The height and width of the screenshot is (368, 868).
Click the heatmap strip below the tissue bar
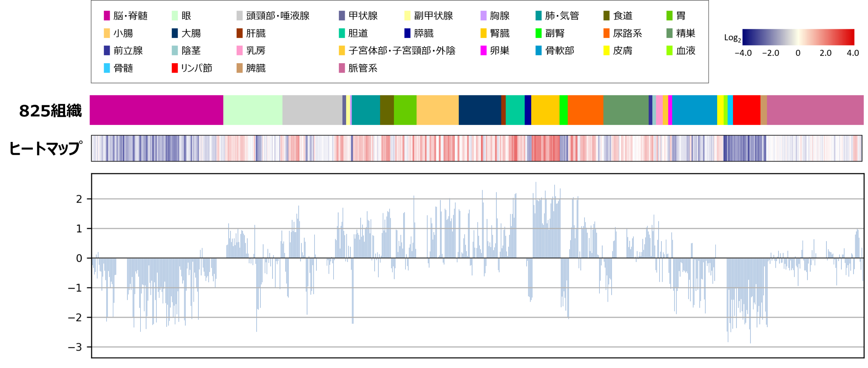click(x=476, y=148)
